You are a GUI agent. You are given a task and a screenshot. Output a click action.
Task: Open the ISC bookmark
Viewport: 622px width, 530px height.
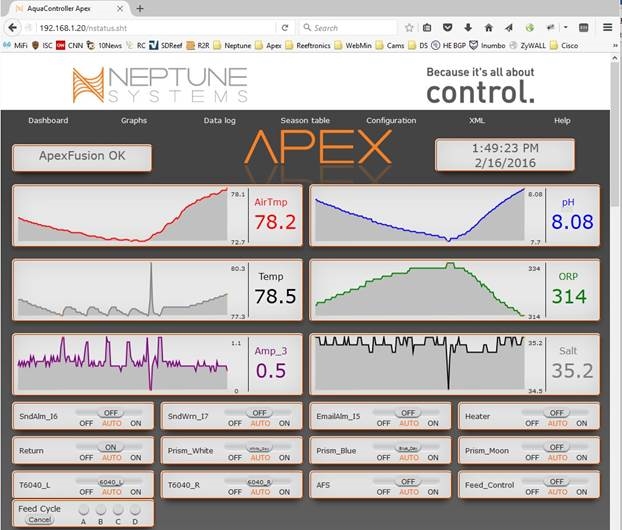point(42,45)
